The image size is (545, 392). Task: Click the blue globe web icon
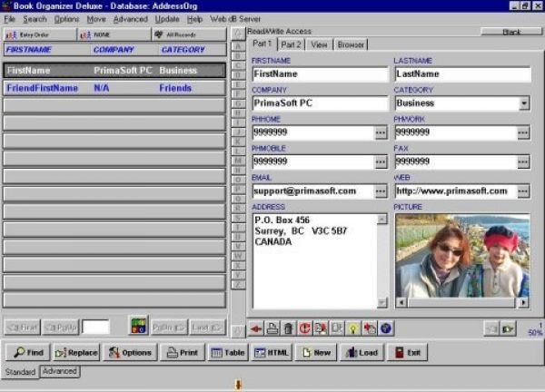[x=386, y=328]
